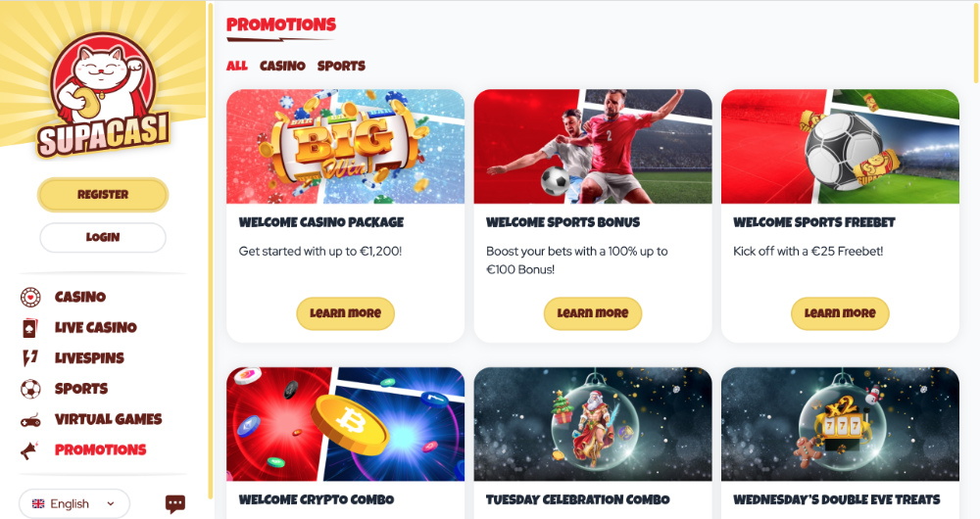
Task: Expand the English language dropdown
Action: (x=74, y=503)
